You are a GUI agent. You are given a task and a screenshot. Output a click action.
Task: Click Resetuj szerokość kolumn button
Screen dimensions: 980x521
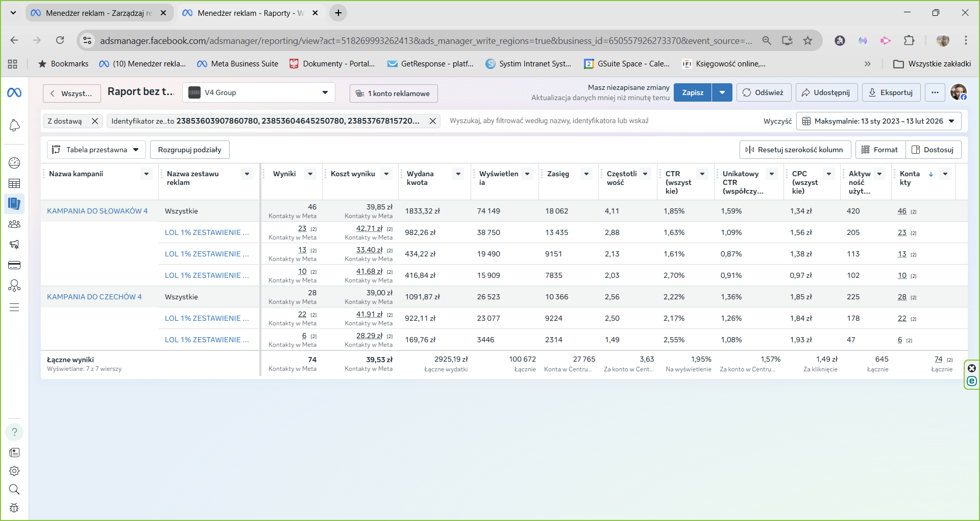[795, 150]
